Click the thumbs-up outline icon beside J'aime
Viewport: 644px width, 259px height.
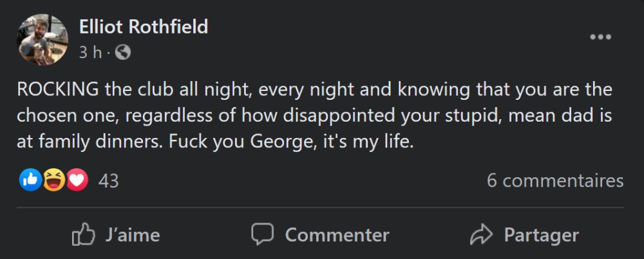83,235
